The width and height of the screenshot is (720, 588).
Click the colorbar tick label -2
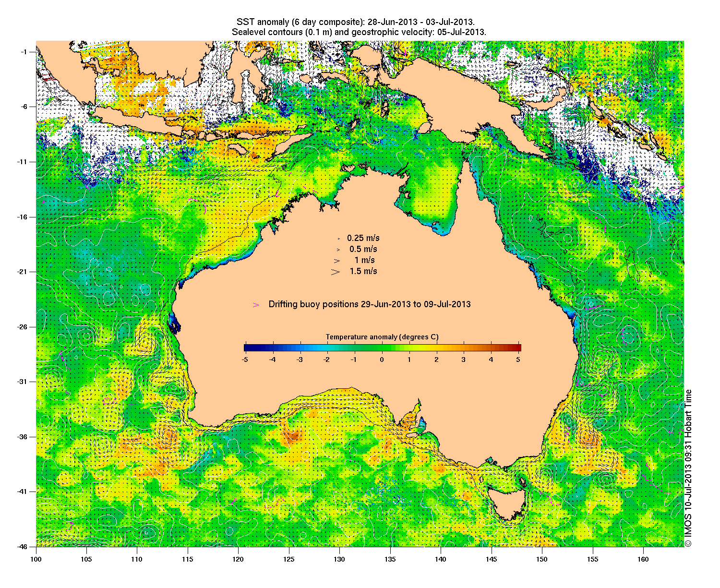coord(327,359)
